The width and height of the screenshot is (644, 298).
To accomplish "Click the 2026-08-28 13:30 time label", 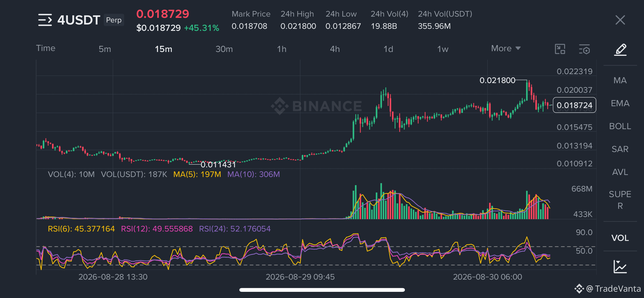I will click(113, 277).
